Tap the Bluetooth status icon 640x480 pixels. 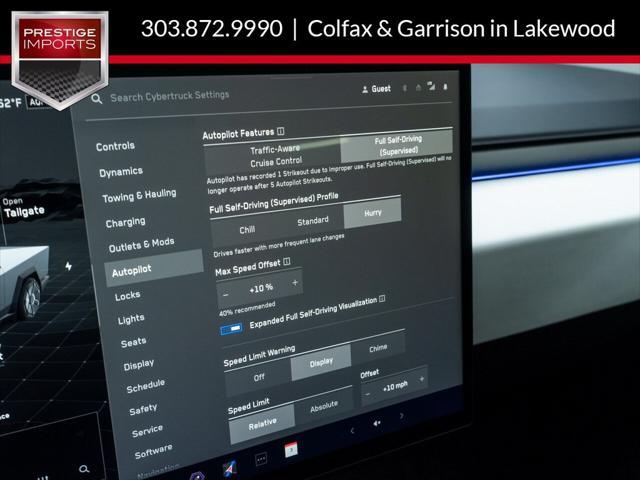click(405, 88)
